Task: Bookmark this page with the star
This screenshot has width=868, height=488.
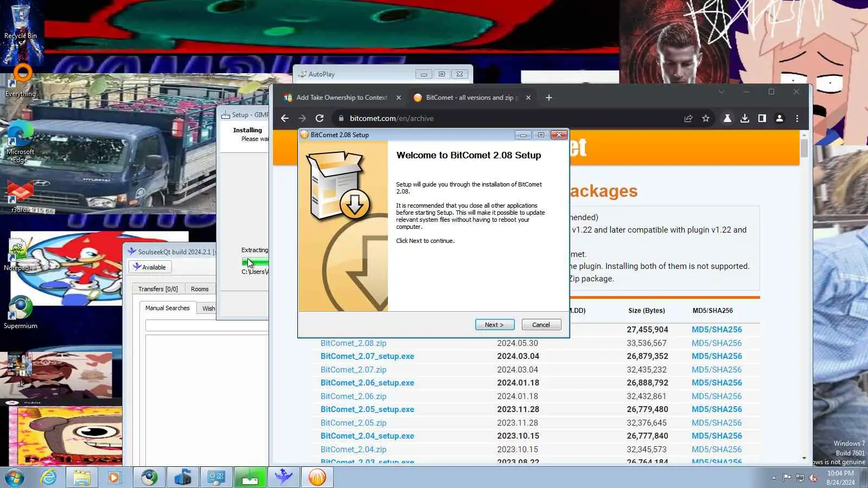Action: [x=706, y=118]
